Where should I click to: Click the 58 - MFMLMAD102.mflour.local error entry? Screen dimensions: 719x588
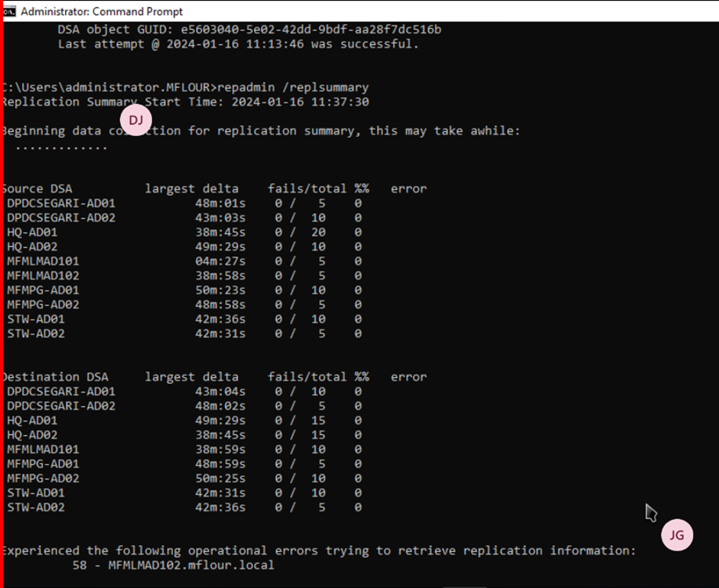[174, 564]
